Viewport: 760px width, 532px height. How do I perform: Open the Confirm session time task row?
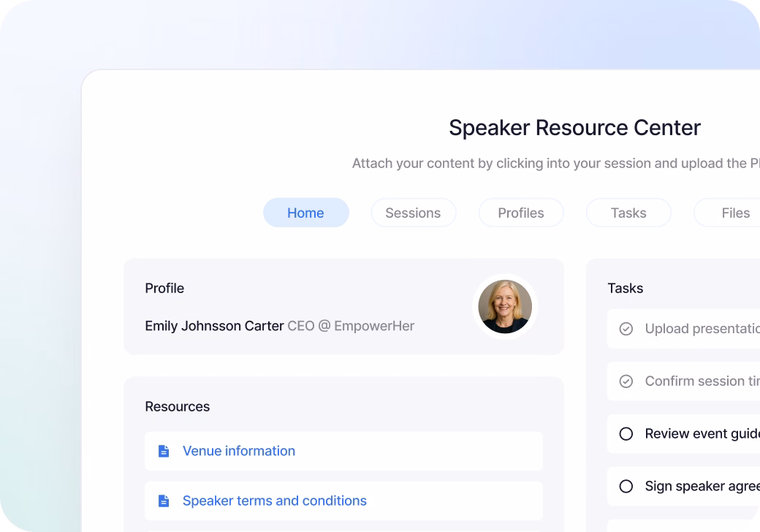[683, 381]
